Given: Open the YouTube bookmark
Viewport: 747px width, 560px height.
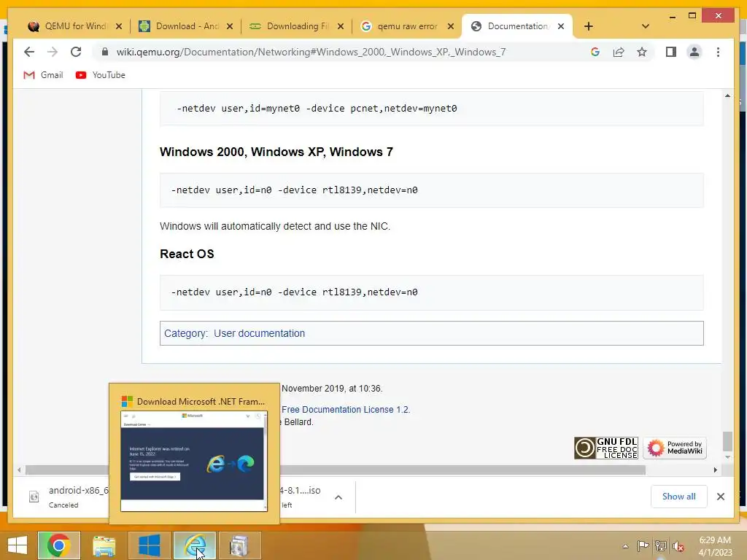Looking at the screenshot, I should (x=101, y=75).
